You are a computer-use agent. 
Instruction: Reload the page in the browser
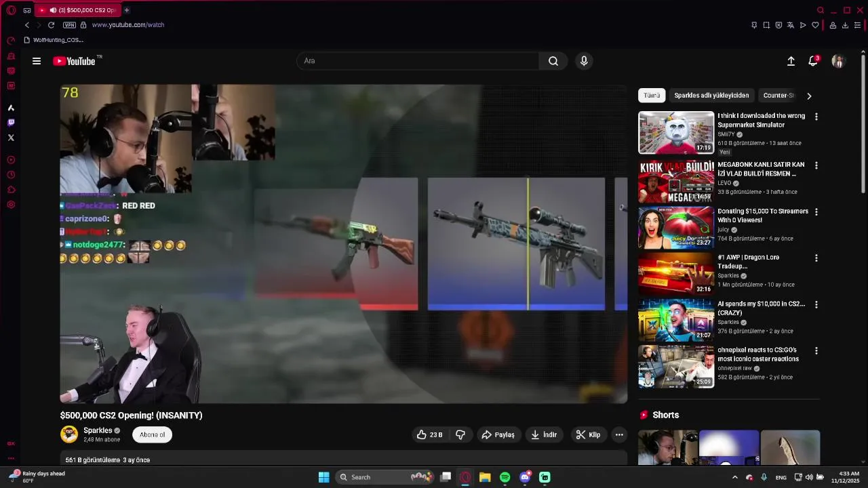(51, 25)
